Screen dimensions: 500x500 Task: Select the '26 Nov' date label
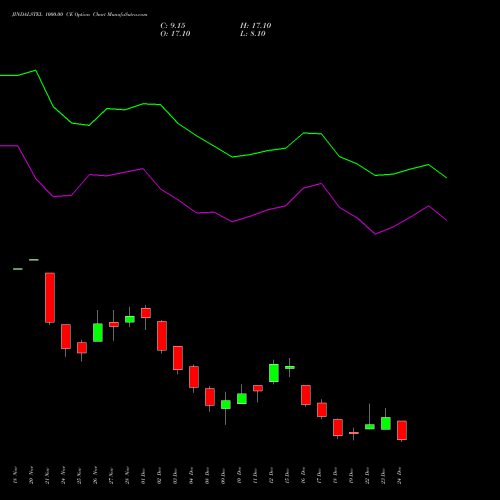pyautogui.click(x=95, y=475)
